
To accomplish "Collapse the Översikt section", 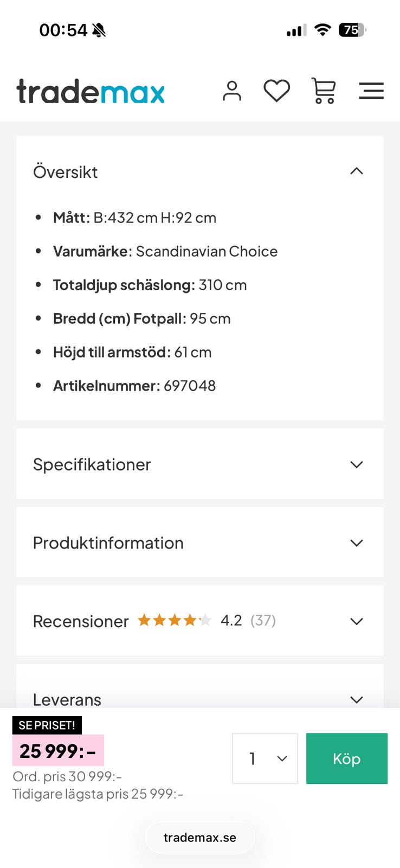I will coord(356,171).
